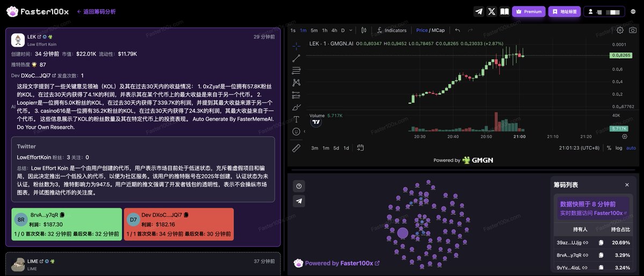Click the Premium button
Screen dimensions: 644x276
click(x=529, y=11)
